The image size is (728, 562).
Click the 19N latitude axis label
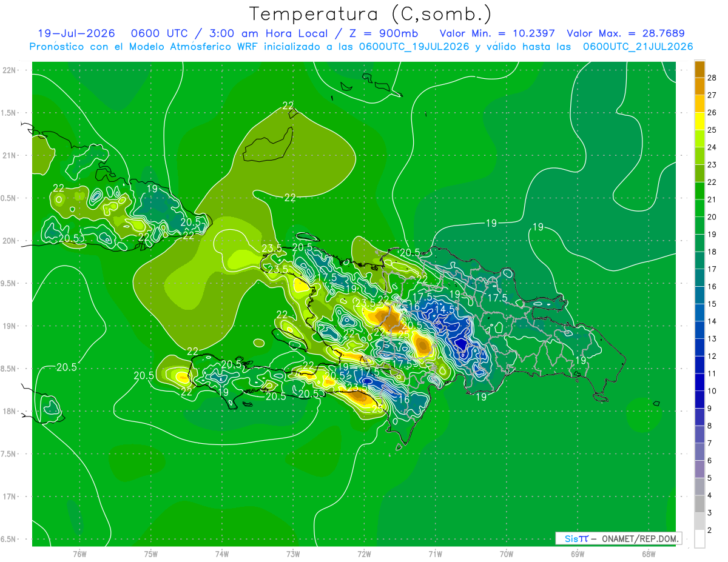[x=9, y=326]
